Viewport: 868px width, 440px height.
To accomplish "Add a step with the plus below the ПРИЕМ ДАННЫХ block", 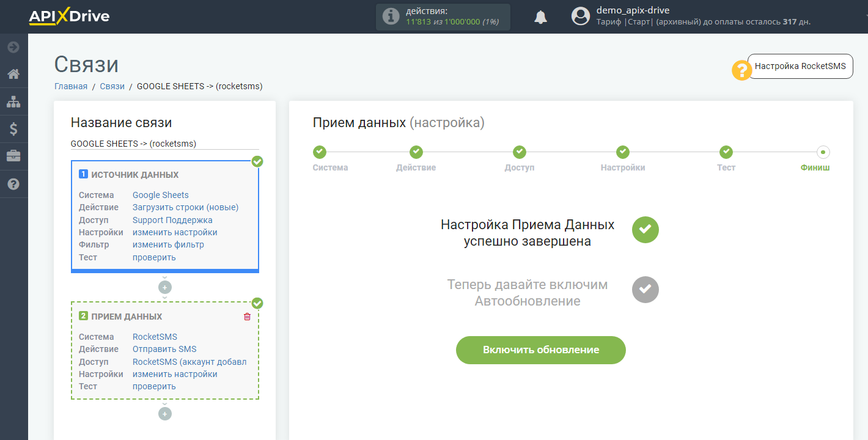I will pyautogui.click(x=165, y=414).
